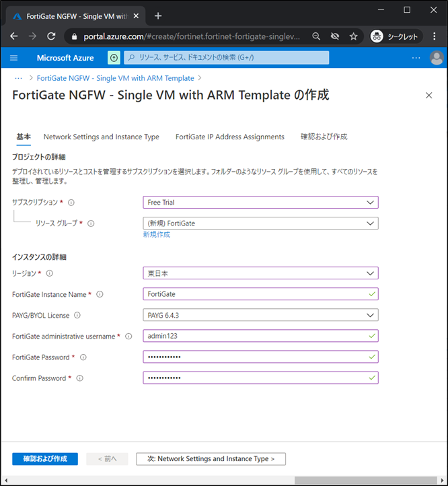The height and width of the screenshot is (486, 448).
Task: Open the Azure portal hamburger menu
Action: (13, 58)
